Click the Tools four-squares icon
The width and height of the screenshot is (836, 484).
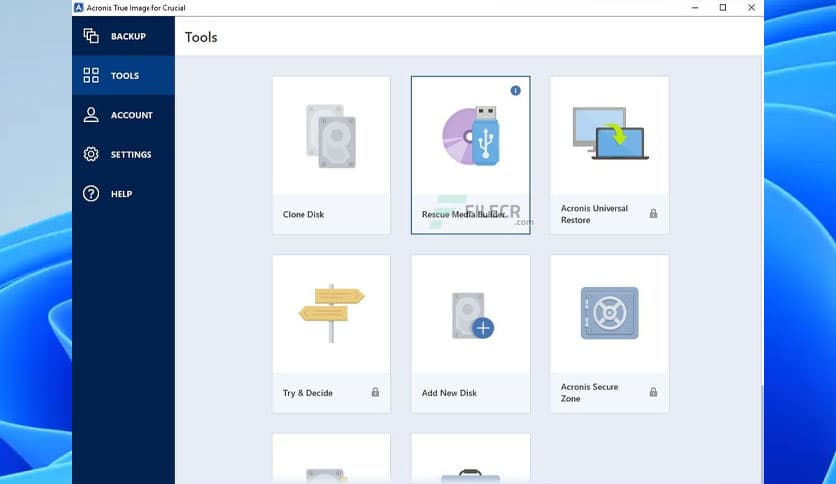tap(91, 75)
